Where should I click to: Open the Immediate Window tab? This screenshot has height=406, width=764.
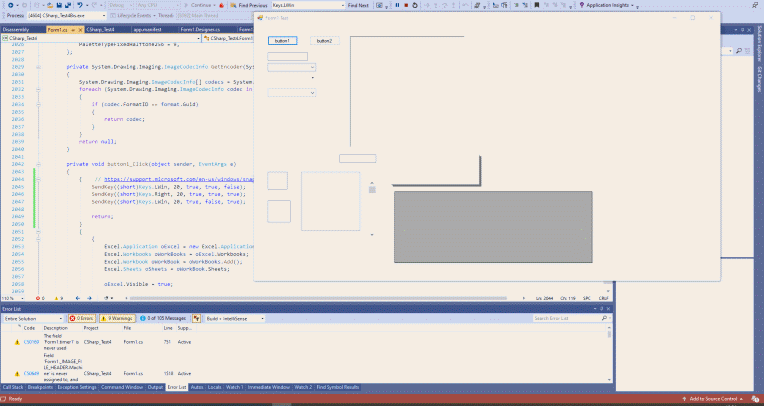(268, 387)
